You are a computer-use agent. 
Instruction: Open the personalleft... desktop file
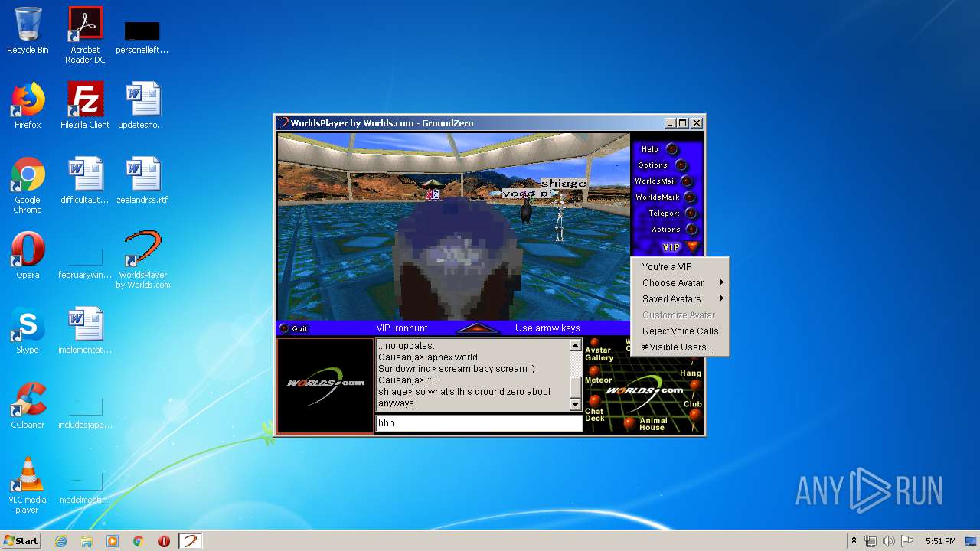tap(142, 38)
